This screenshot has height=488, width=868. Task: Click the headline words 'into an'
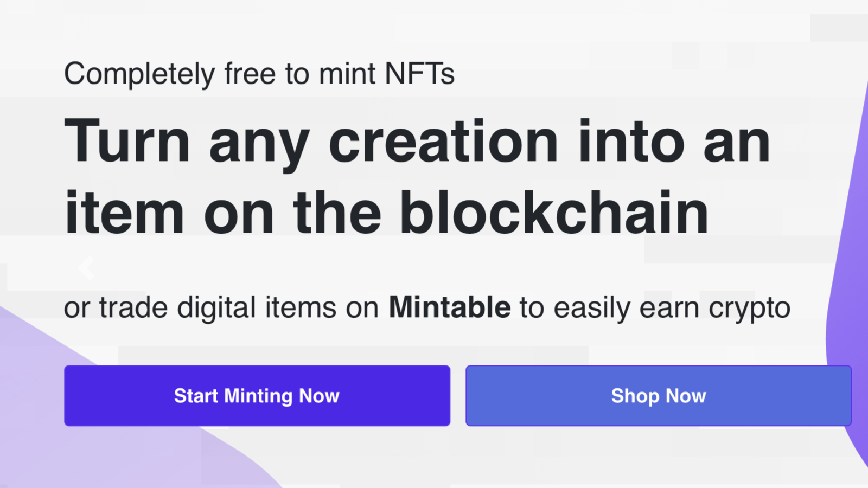click(x=674, y=141)
